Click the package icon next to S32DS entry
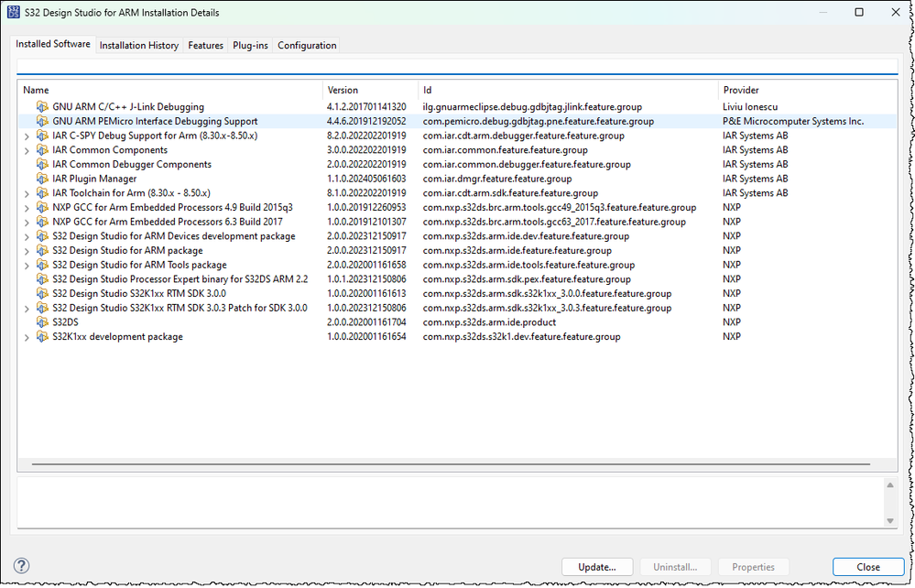 (42, 322)
